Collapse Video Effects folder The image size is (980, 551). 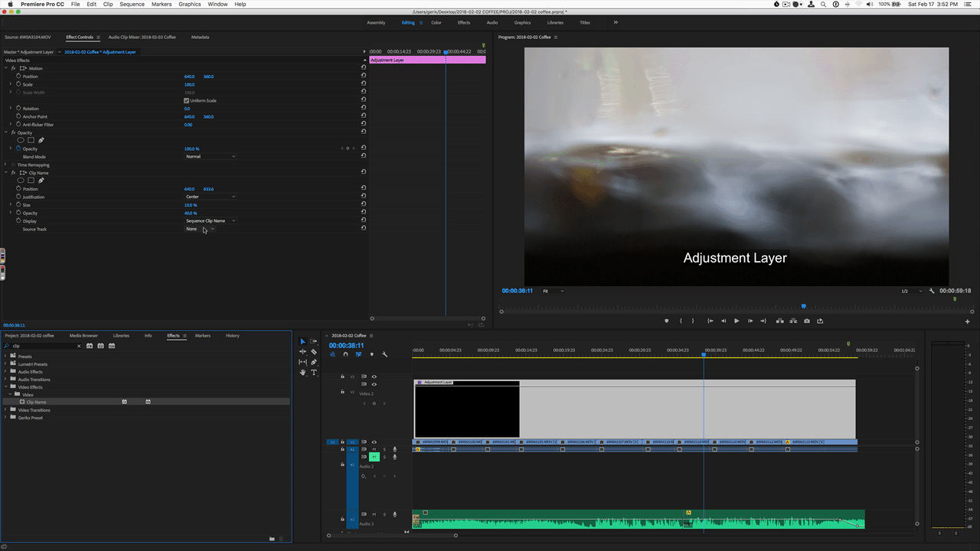point(6,387)
